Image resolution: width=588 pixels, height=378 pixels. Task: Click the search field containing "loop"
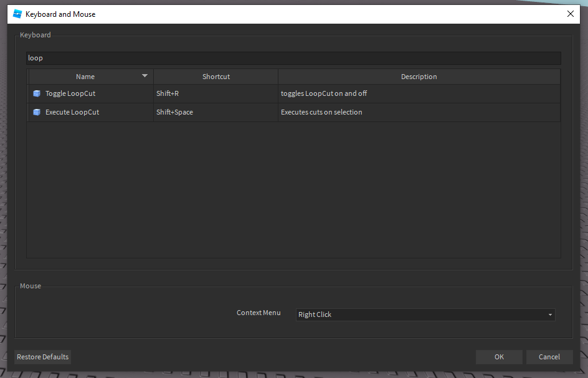click(x=293, y=58)
